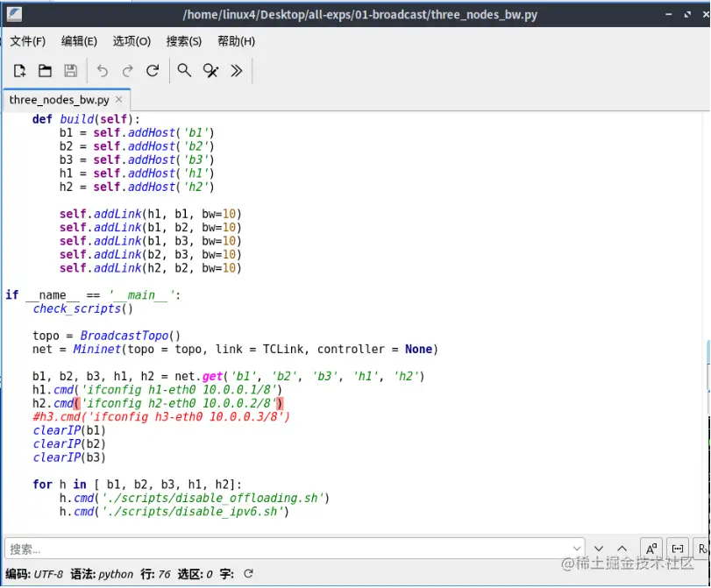Click into the 搜索... search field
711x588 pixels.
click(x=294, y=549)
